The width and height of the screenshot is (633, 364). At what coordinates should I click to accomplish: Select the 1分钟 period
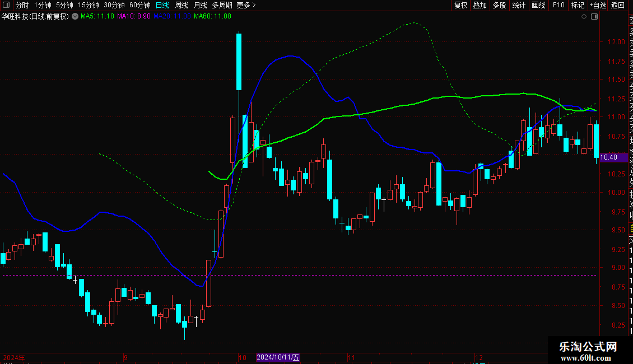point(43,5)
